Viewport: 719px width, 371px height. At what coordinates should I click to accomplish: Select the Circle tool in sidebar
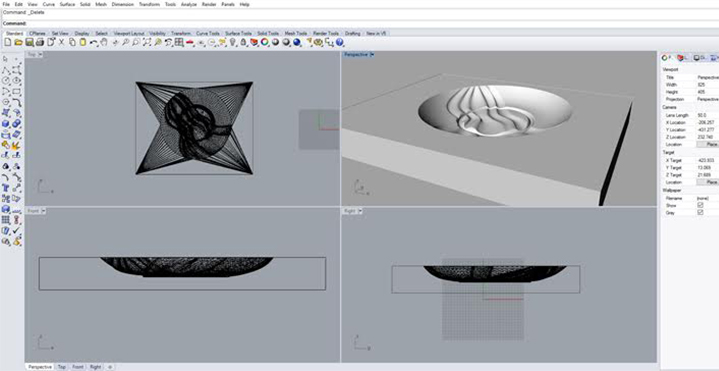tap(6, 80)
